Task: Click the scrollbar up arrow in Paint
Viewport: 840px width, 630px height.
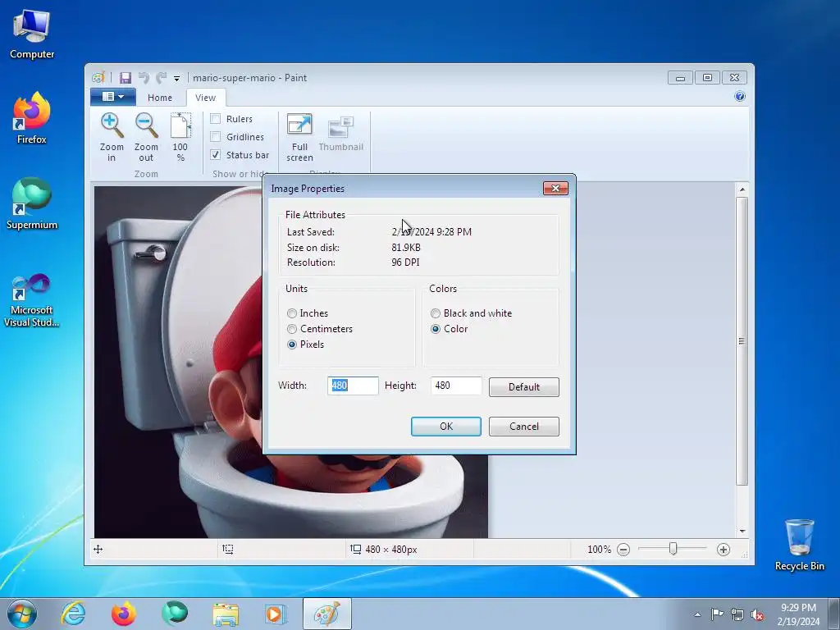Action: click(x=742, y=189)
